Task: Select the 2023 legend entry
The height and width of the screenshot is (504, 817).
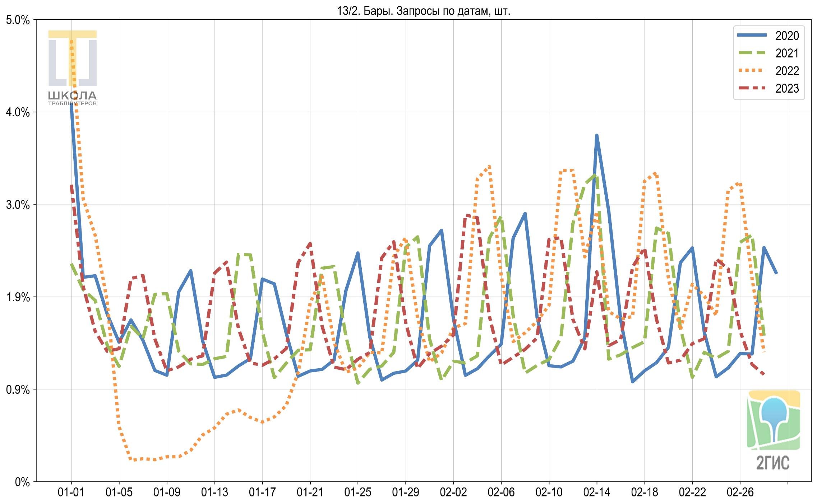Action: [x=768, y=88]
